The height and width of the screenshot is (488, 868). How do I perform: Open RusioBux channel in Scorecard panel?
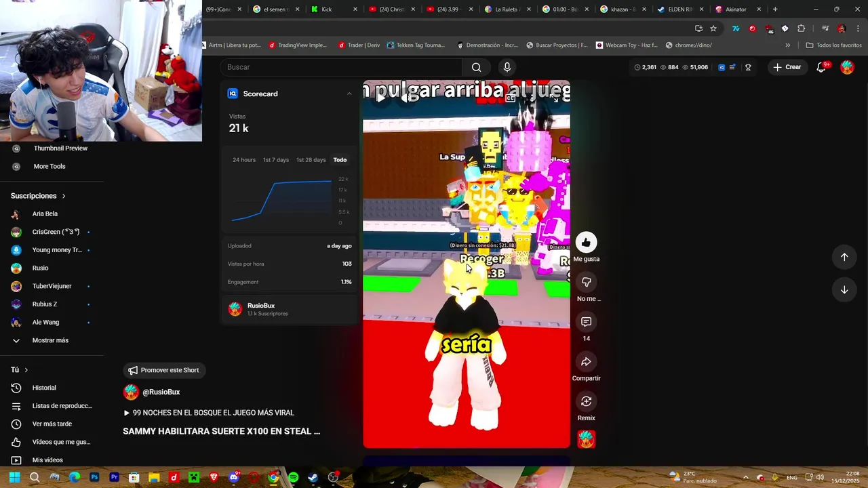pos(290,309)
